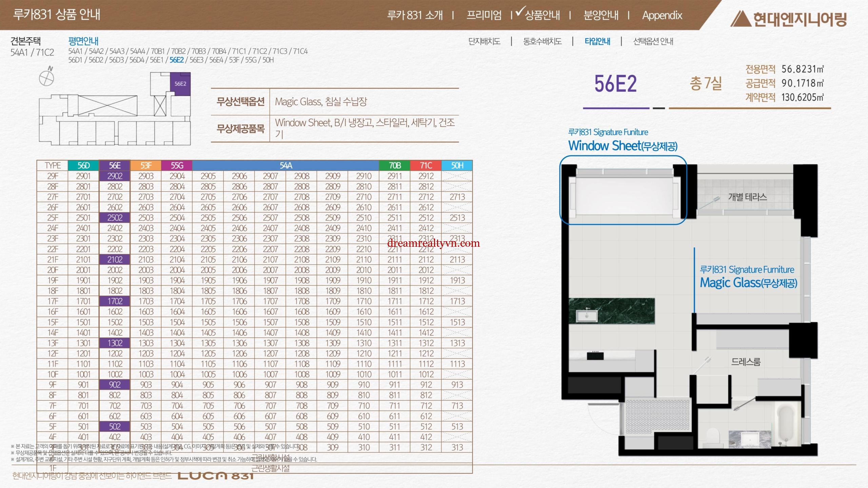Click the north compass icon

coord(46,78)
